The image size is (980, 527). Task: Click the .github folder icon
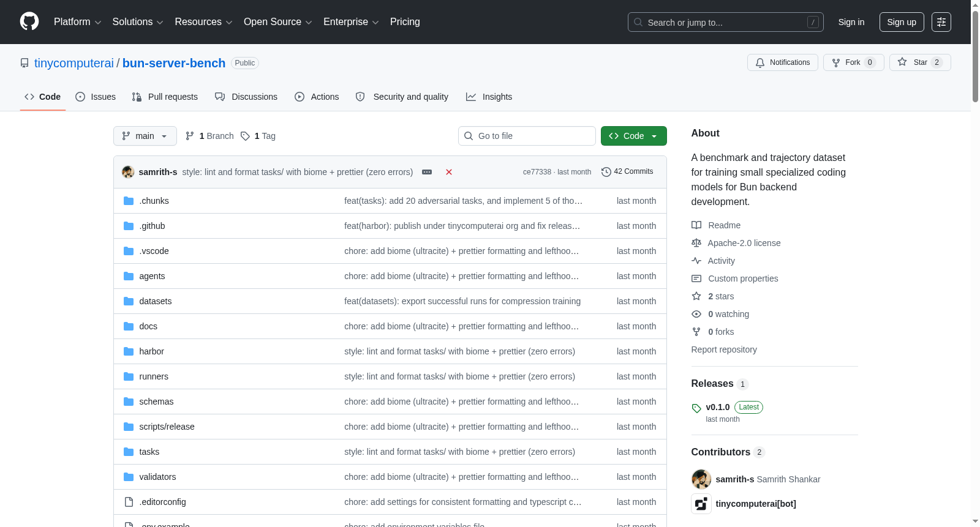129,226
